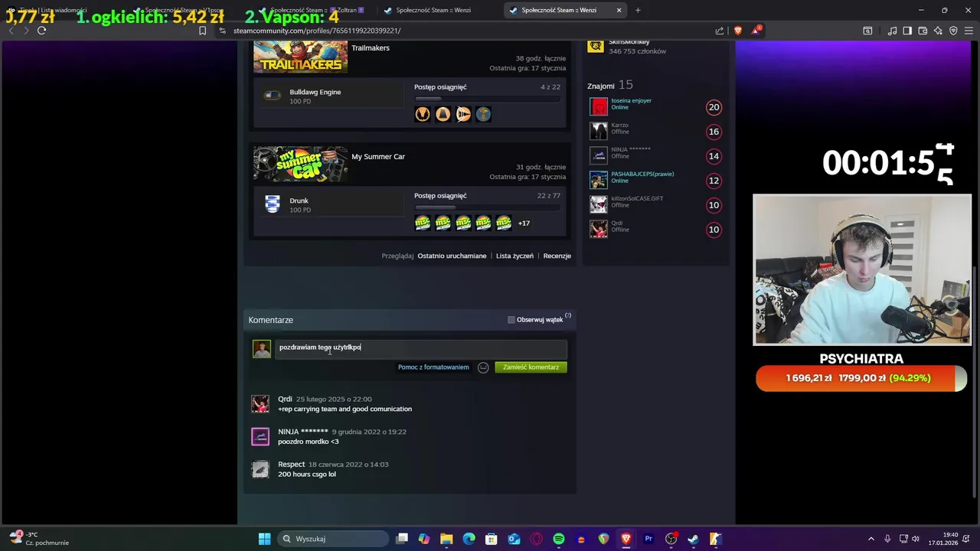Select Ostatnio uruchamiane view
Image resolution: width=980 pixels, height=551 pixels.
(x=452, y=256)
